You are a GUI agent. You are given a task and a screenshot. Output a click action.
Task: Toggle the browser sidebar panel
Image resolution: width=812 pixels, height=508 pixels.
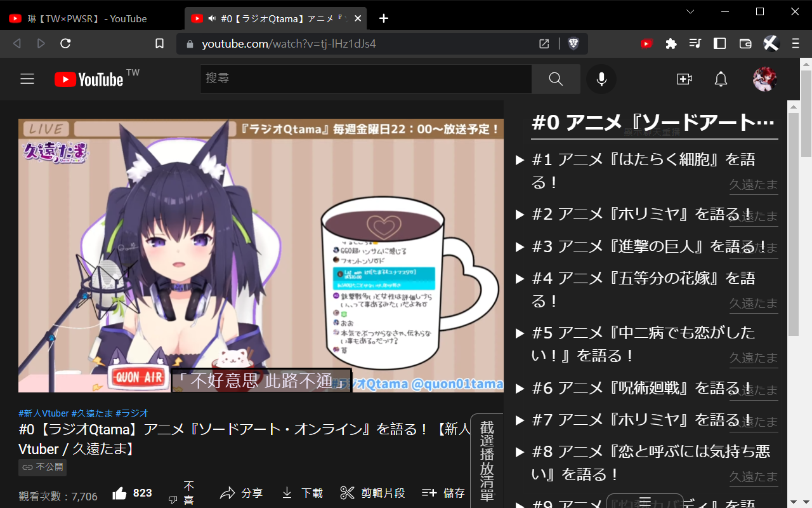pyautogui.click(x=719, y=44)
